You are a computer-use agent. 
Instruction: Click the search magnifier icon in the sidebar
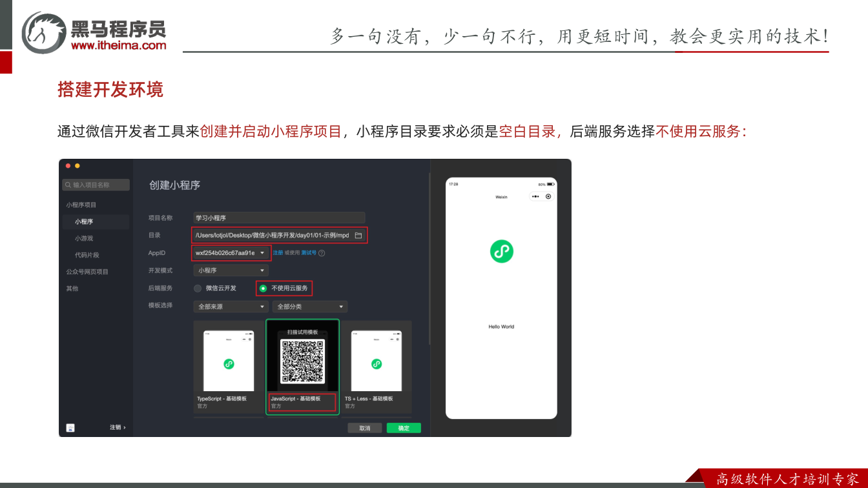[x=68, y=185]
